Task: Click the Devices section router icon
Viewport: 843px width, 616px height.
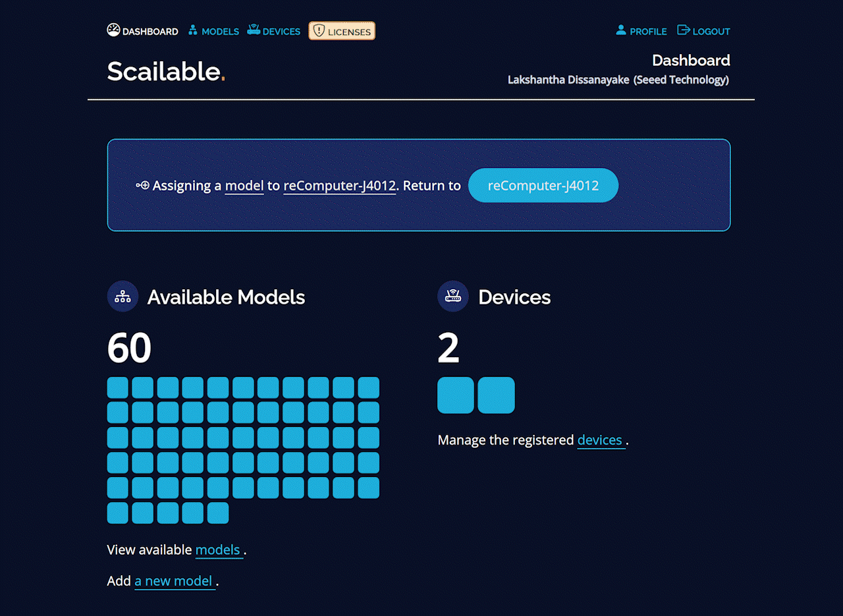Action: (x=453, y=296)
